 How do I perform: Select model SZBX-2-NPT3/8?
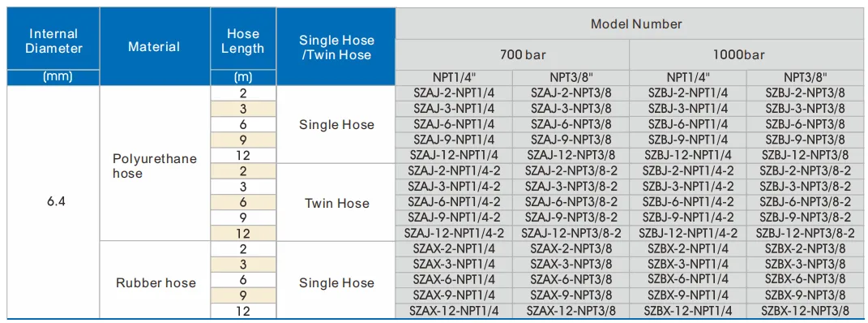pyautogui.click(x=806, y=249)
